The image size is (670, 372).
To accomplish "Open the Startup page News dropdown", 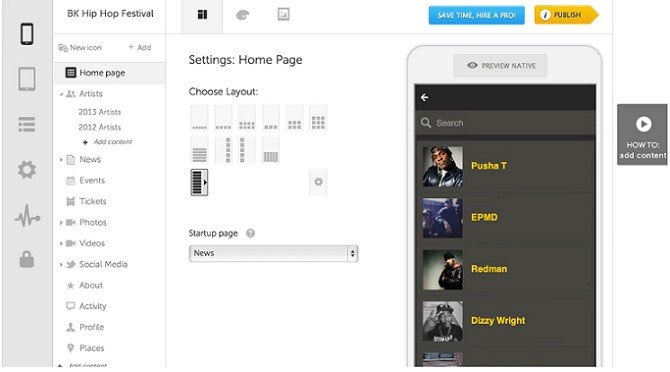I will tap(273, 253).
